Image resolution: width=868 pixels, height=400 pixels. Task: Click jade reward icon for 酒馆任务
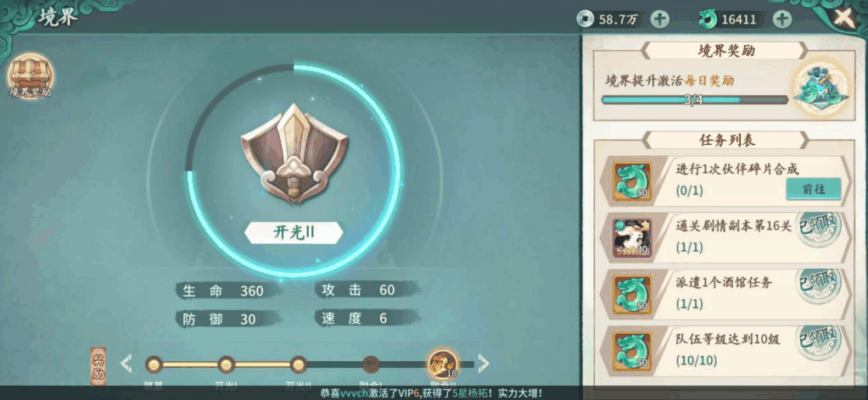pos(632,294)
